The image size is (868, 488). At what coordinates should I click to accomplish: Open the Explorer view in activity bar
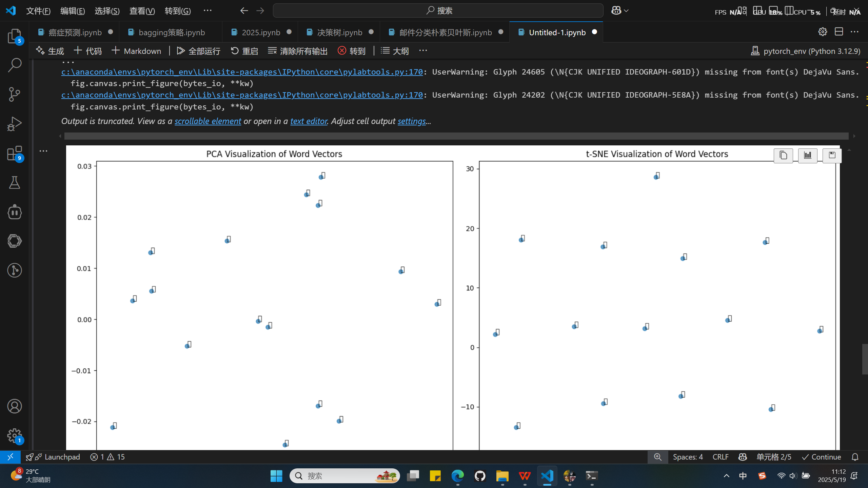tap(14, 36)
